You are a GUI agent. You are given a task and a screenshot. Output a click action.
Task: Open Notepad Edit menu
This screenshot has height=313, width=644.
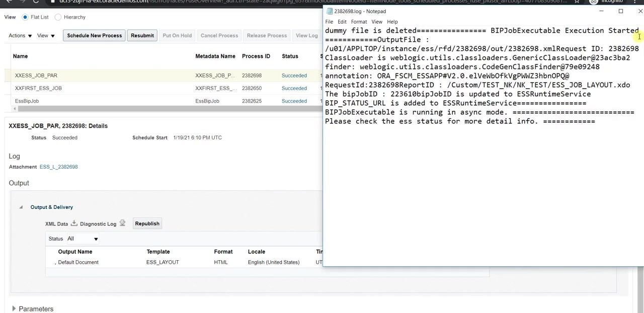(342, 22)
